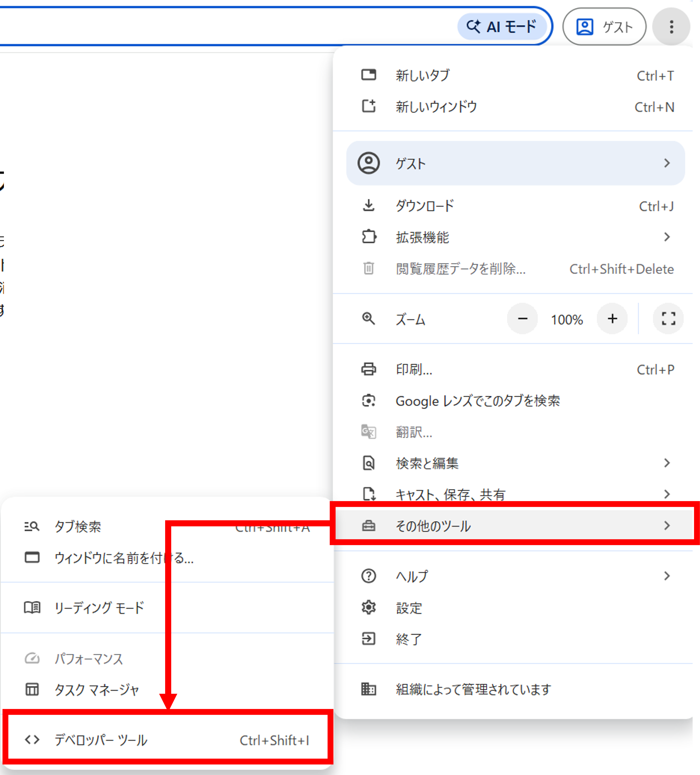Click the printer icon for 印刷

point(369,369)
